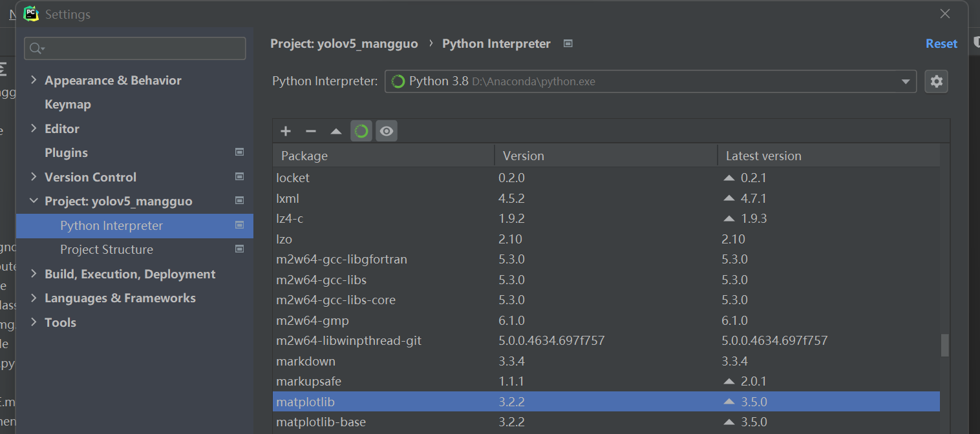The height and width of the screenshot is (434, 980).
Task: Click the PyCharm logo in title bar
Action: pyautogui.click(x=31, y=14)
